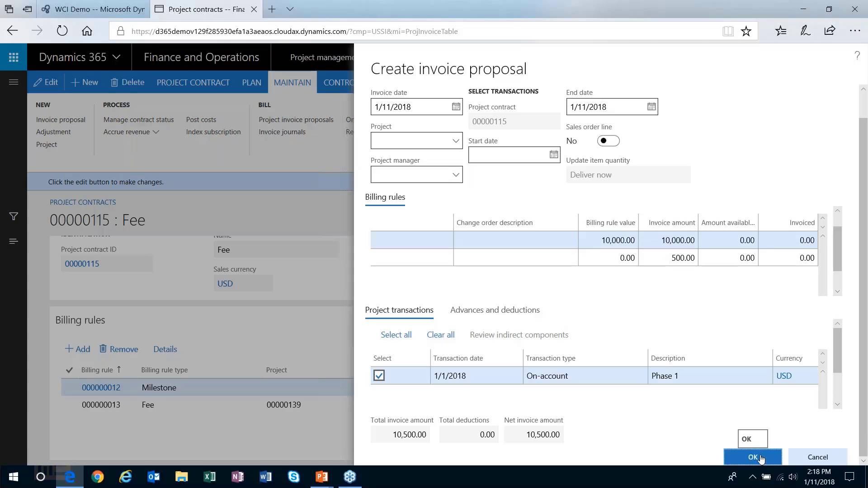Uncheck the Phase 1 transaction checkbox
The width and height of the screenshot is (868, 488).
point(379,375)
